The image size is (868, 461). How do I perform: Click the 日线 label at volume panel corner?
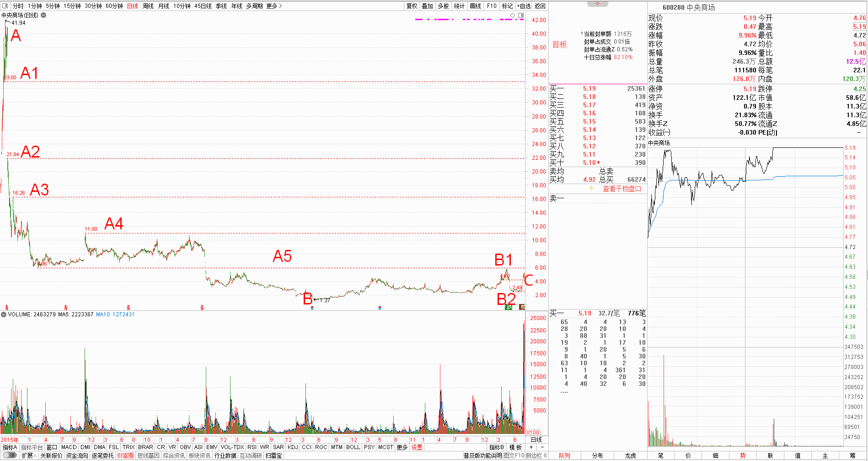(x=536, y=439)
